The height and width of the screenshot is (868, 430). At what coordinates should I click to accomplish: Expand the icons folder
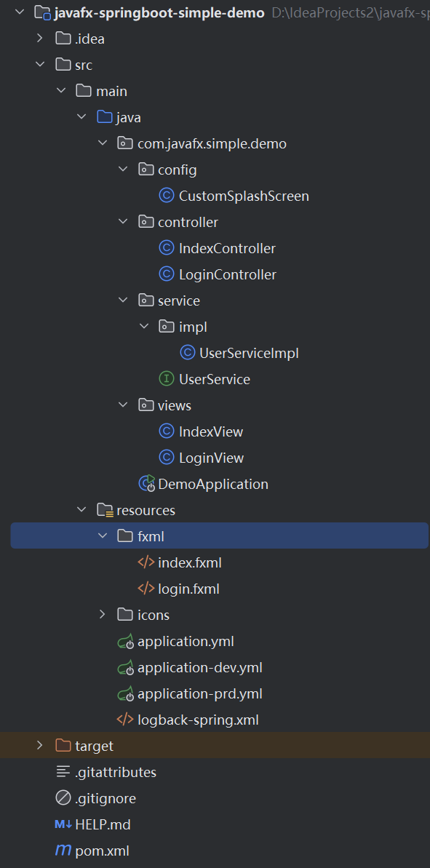click(x=101, y=615)
